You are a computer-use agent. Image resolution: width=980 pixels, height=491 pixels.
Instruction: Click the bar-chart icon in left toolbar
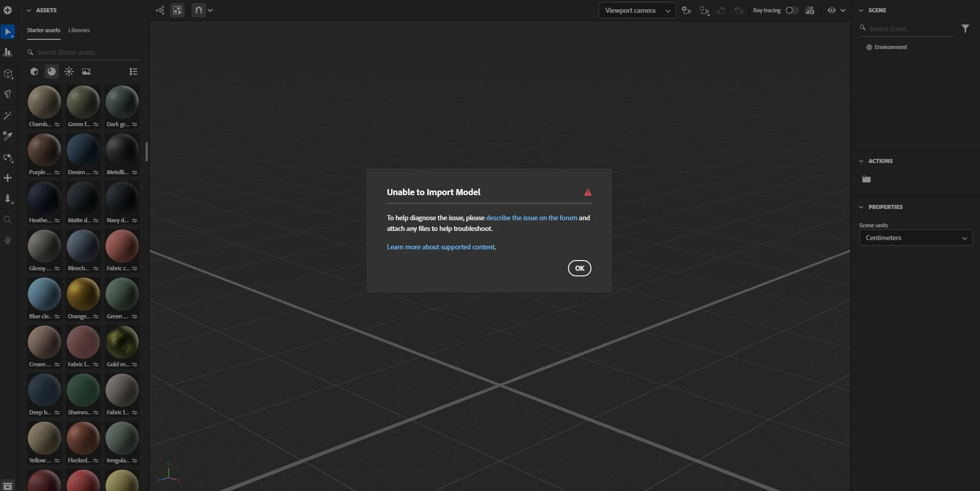point(8,52)
